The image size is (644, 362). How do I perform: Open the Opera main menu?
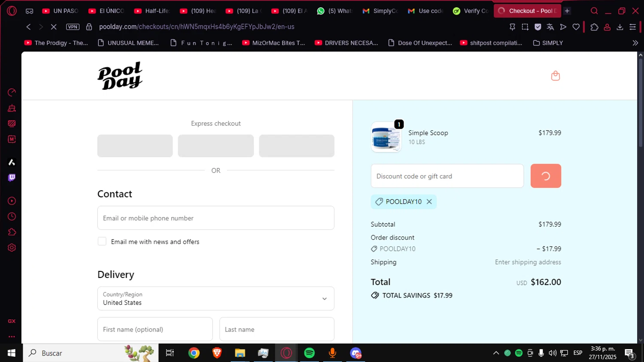[12, 11]
